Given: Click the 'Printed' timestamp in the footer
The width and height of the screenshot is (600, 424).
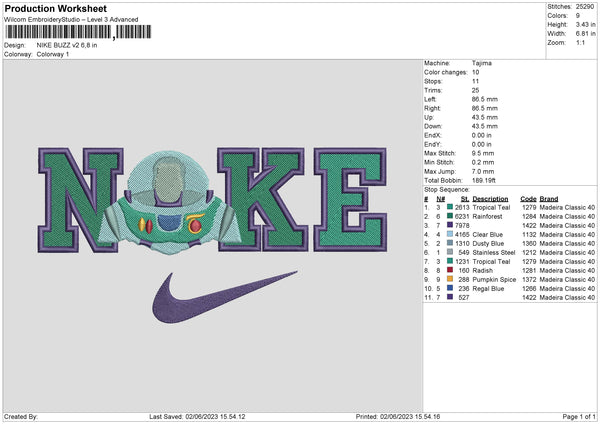Looking at the screenshot, I should 398,416.
